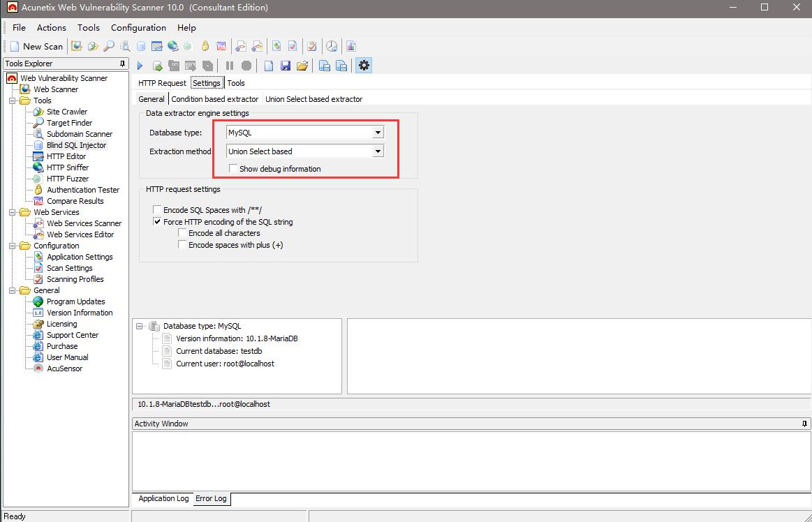Open the Extraction method dropdown

[378, 151]
